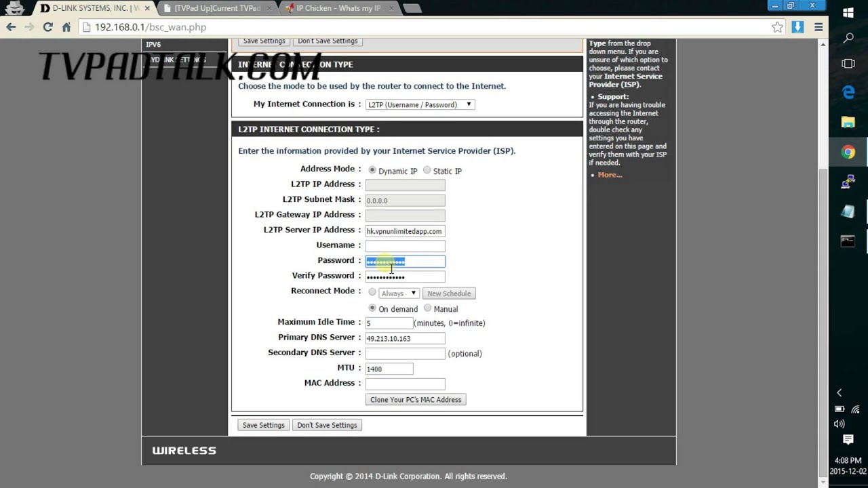
Task: Open My Internet Connection type dropdown
Action: 420,104
